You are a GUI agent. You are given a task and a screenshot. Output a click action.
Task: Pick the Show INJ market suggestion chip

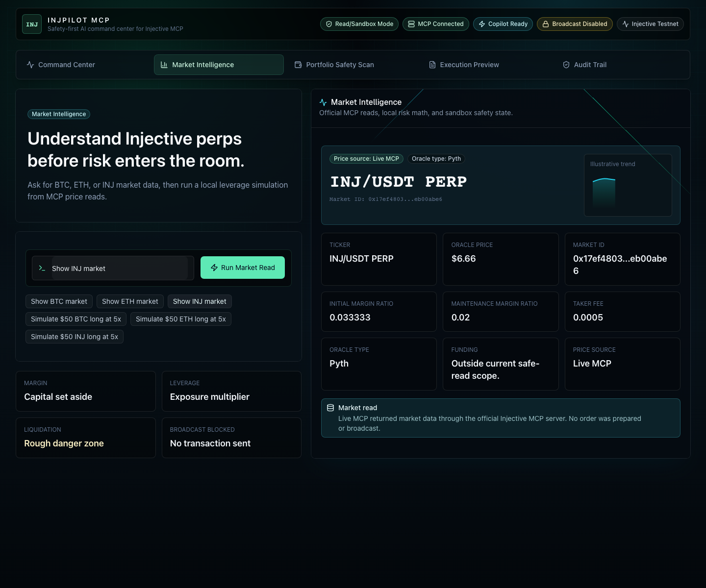200,301
